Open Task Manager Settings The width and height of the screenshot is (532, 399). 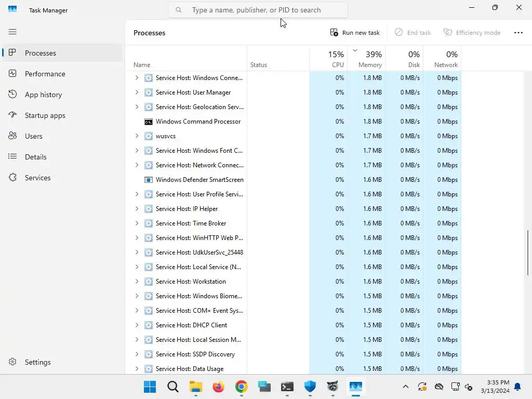62,362
